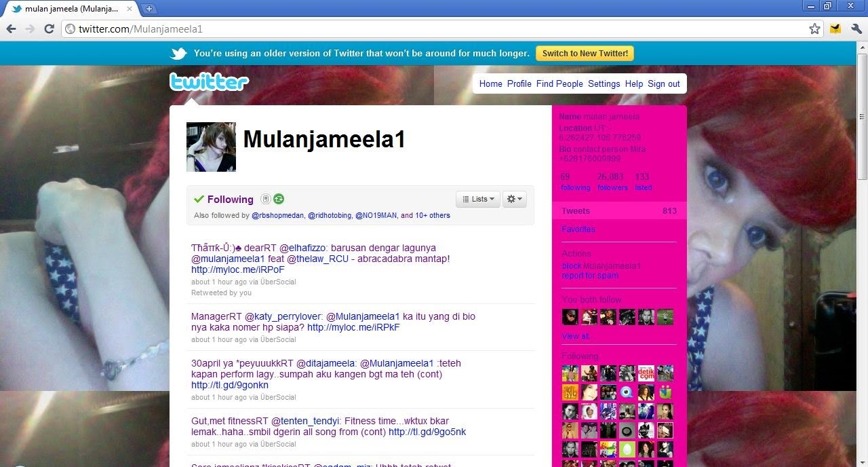Go back with the browser back arrow
Image resolution: width=868 pixels, height=467 pixels.
(x=11, y=29)
